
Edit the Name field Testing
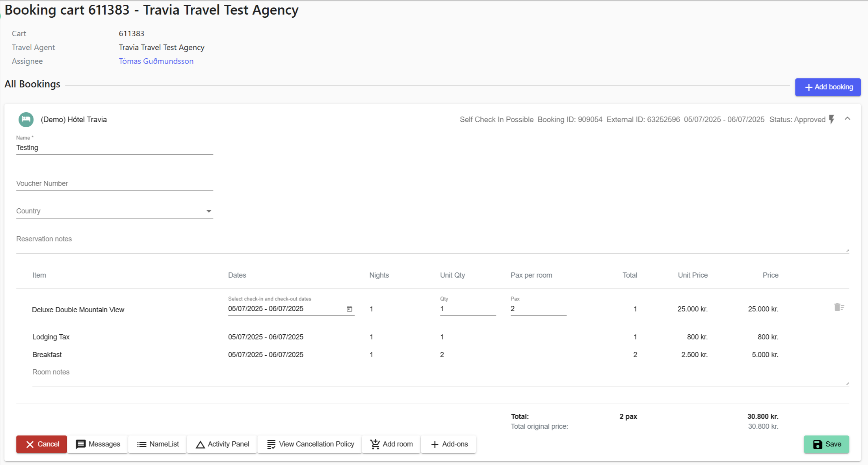point(114,148)
